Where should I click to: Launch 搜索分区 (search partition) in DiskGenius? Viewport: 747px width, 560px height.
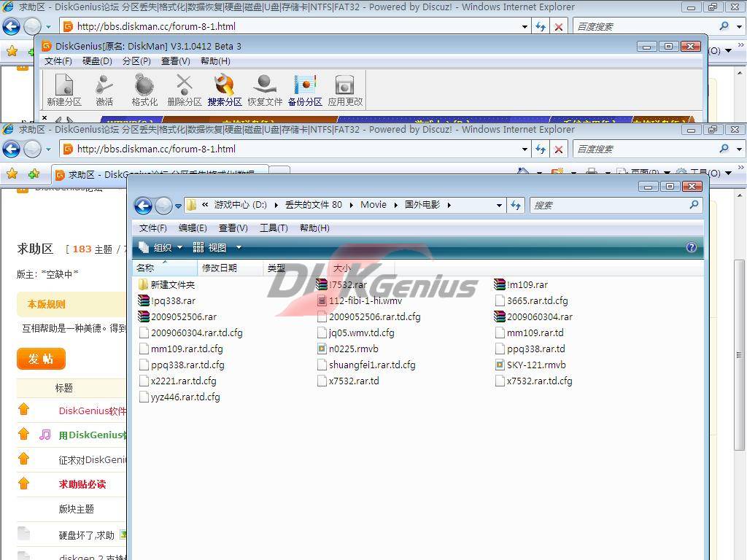225,90
